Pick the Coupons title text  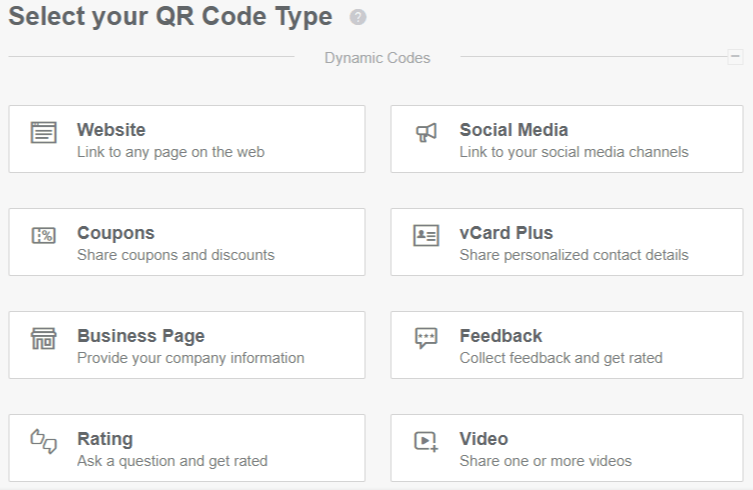(x=116, y=233)
